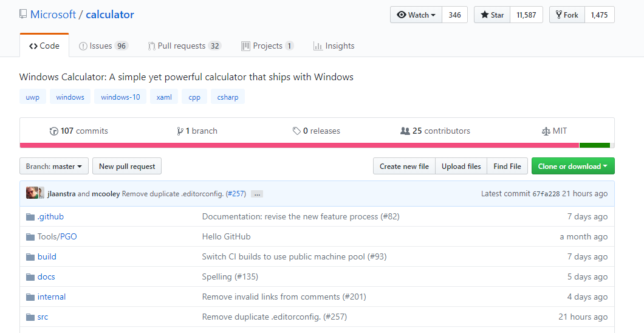Click Create new file button
644x333 pixels.
(404, 166)
